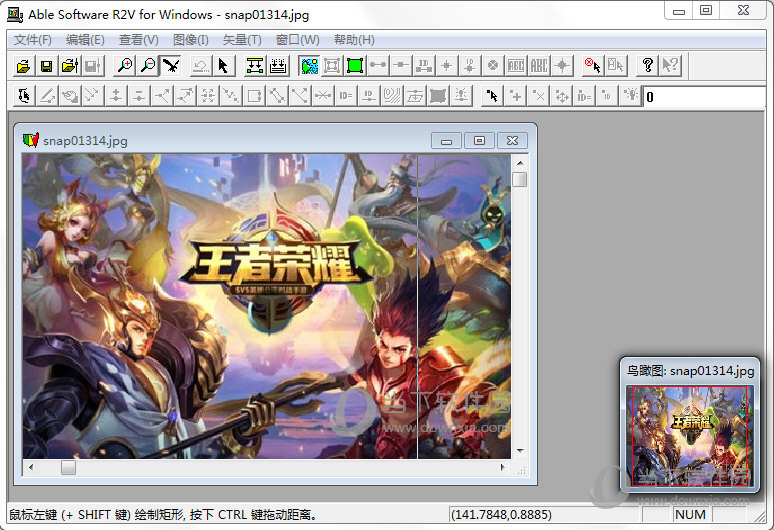This screenshot has width=774, height=530.
Task: Click the save floppy disk icon
Action: pos(46,66)
